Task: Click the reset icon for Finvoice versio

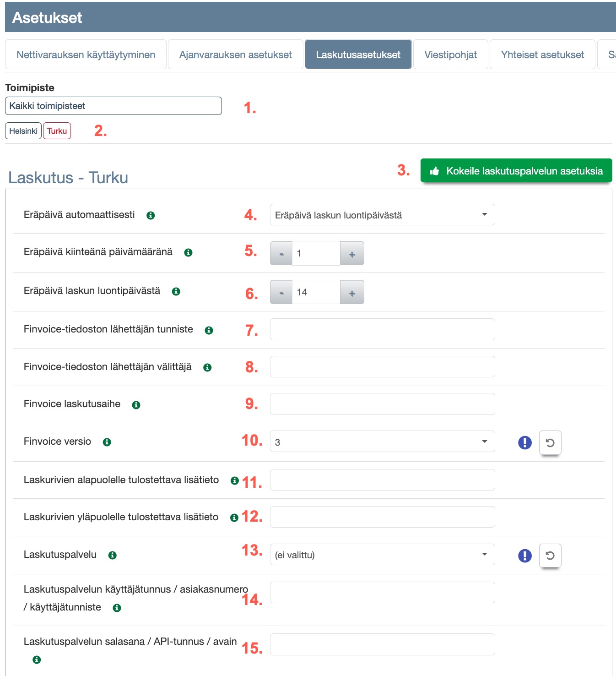Action: [x=550, y=443]
